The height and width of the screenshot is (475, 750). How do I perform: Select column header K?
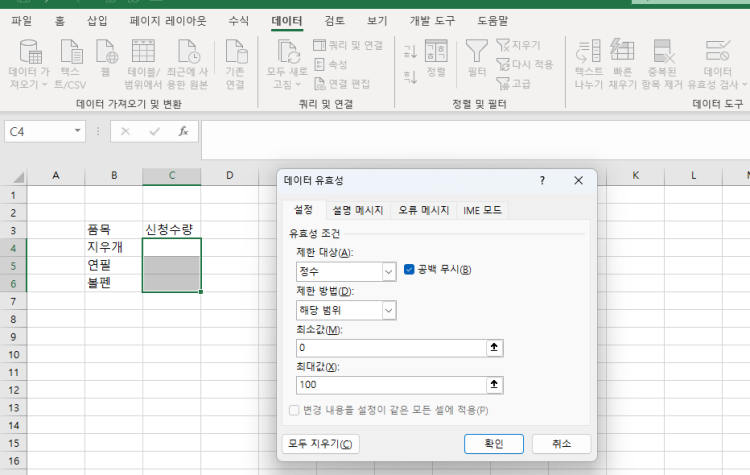click(x=635, y=176)
